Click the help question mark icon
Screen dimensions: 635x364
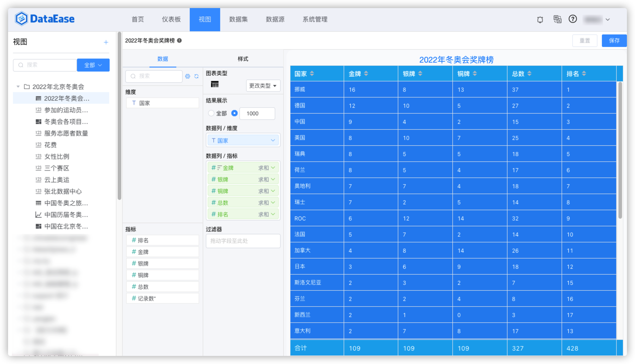[x=573, y=19]
